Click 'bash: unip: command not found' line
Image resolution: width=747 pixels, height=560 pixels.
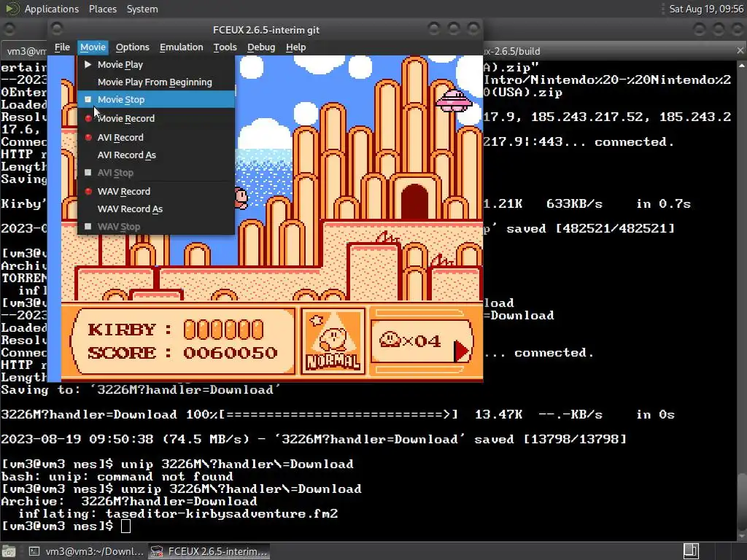pos(117,477)
